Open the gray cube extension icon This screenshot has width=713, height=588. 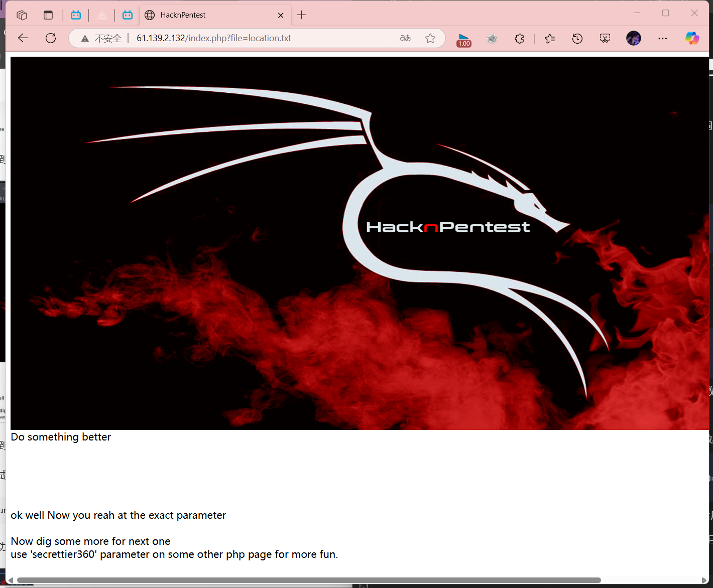click(x=492, y=38)
